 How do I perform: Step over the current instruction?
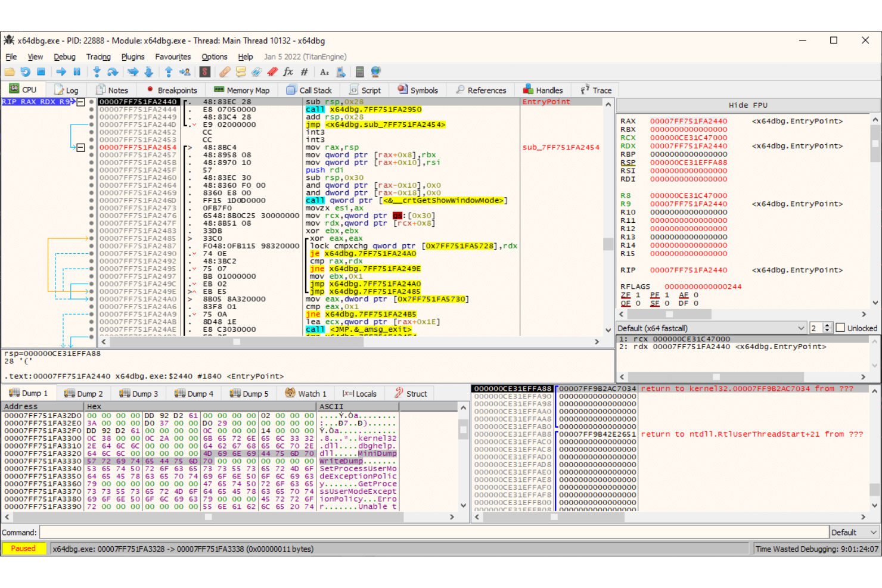(113, 71)
